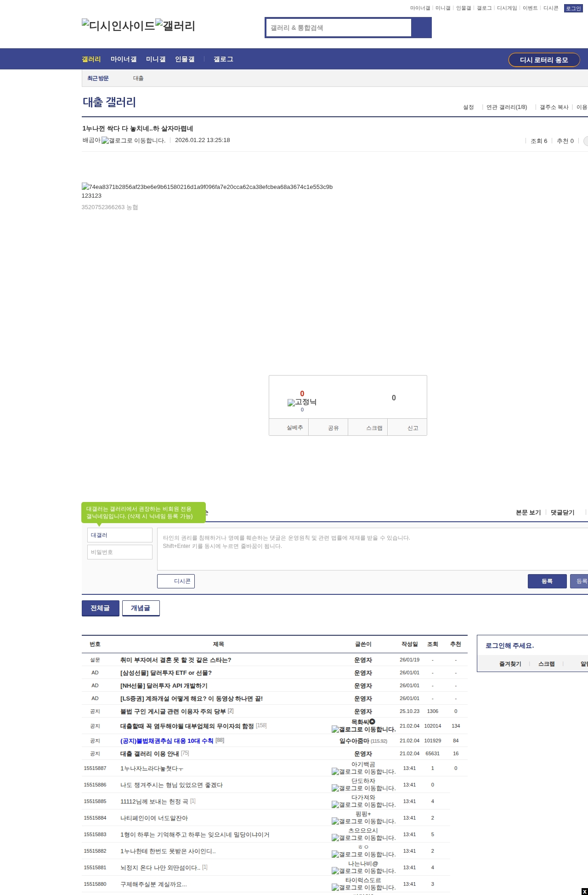Open the ad [삼성선물] 달러투자 ETF or 선물?

tap(166, 673)
